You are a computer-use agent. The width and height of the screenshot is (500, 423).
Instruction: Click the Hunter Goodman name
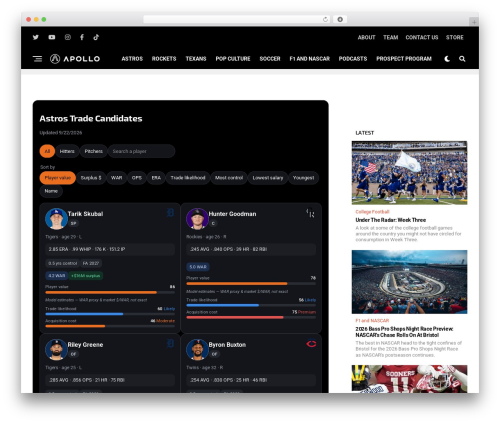tap(232, 214)
